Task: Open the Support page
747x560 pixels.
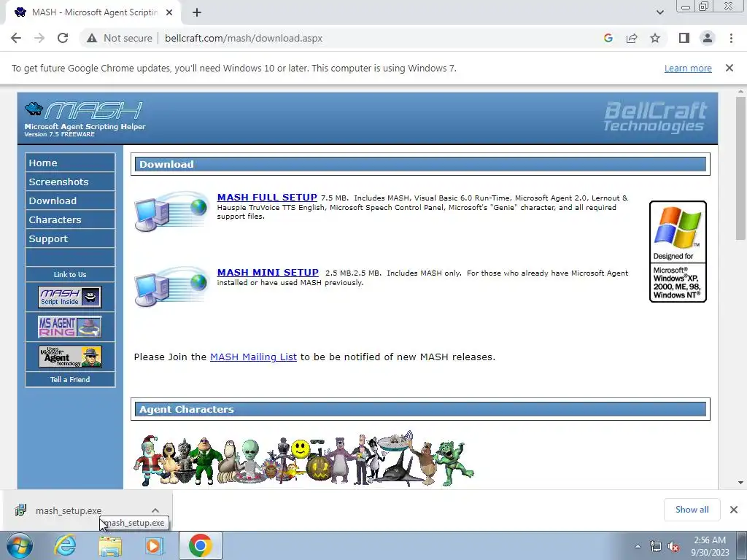Action: 70,239
